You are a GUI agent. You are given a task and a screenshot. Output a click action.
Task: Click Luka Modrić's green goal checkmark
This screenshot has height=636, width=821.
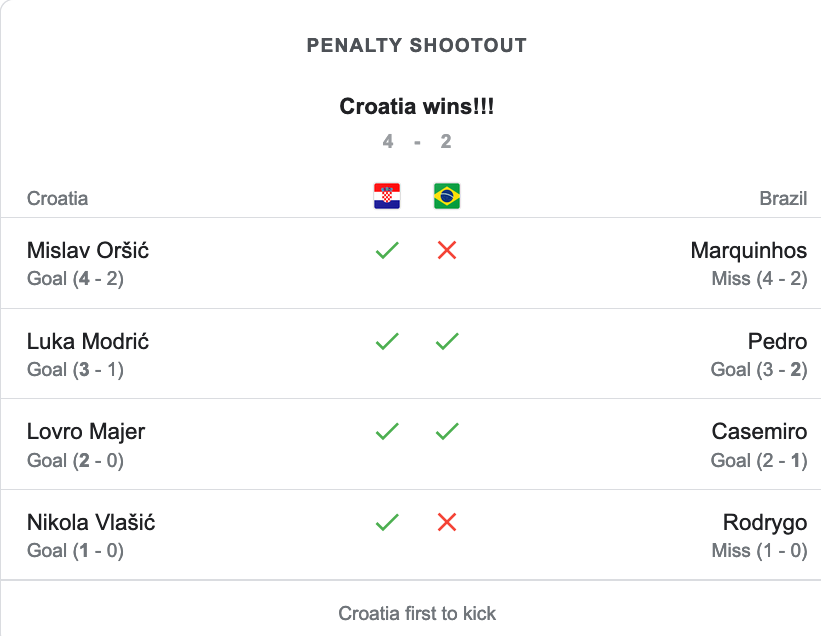pyautogui.click(x=387, y=341)
